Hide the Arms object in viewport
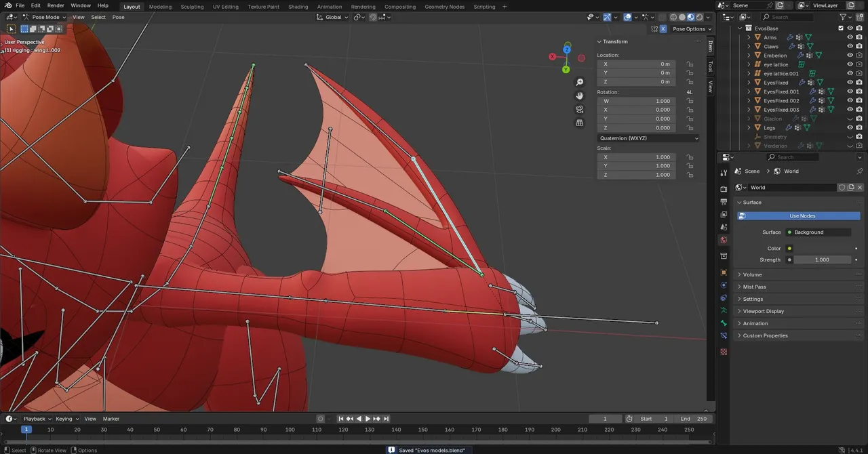Viewport: 868px width, 454px height. 850,37
